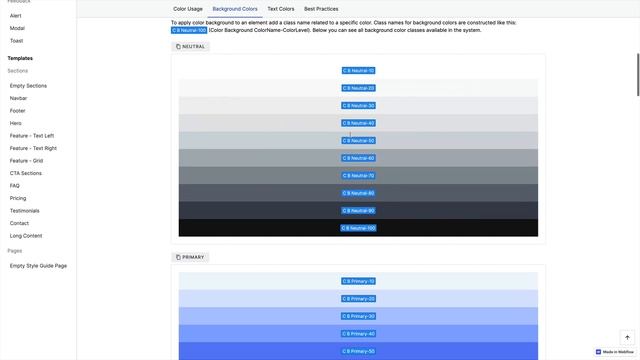Screen dimensions: 640x360
Task: Click the C B Neutral-100 tag on black row
Action: [358, 228]
